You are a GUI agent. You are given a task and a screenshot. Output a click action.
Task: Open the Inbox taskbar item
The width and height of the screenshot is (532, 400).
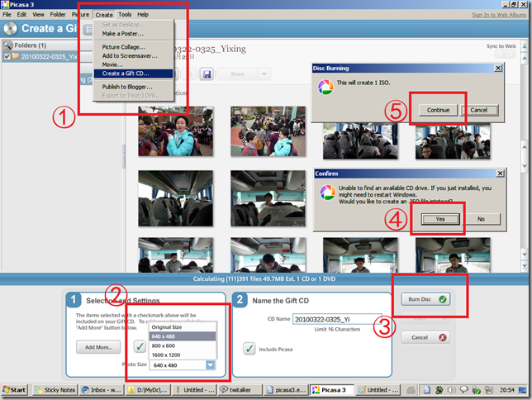point(102,390)
